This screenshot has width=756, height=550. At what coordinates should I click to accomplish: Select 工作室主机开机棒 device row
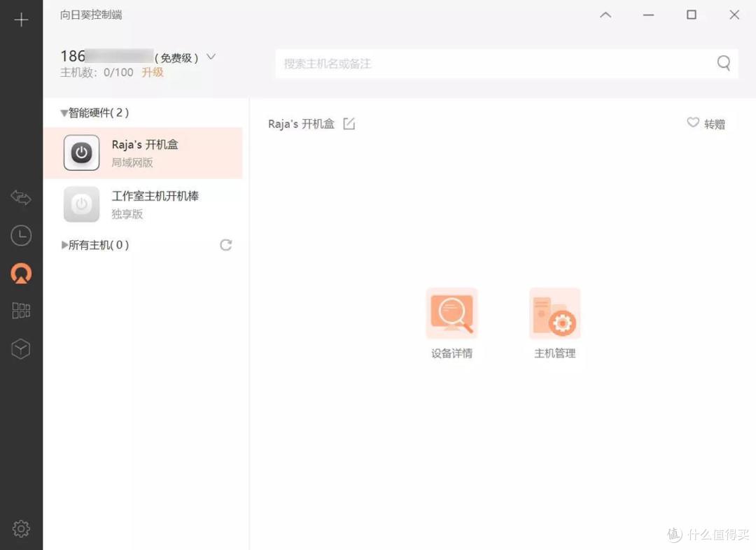tap(143, 204)
